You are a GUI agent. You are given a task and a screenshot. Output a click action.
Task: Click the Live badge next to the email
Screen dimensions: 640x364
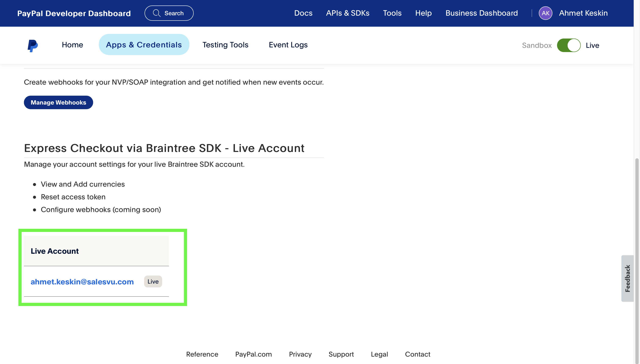[x=153, y=281]
